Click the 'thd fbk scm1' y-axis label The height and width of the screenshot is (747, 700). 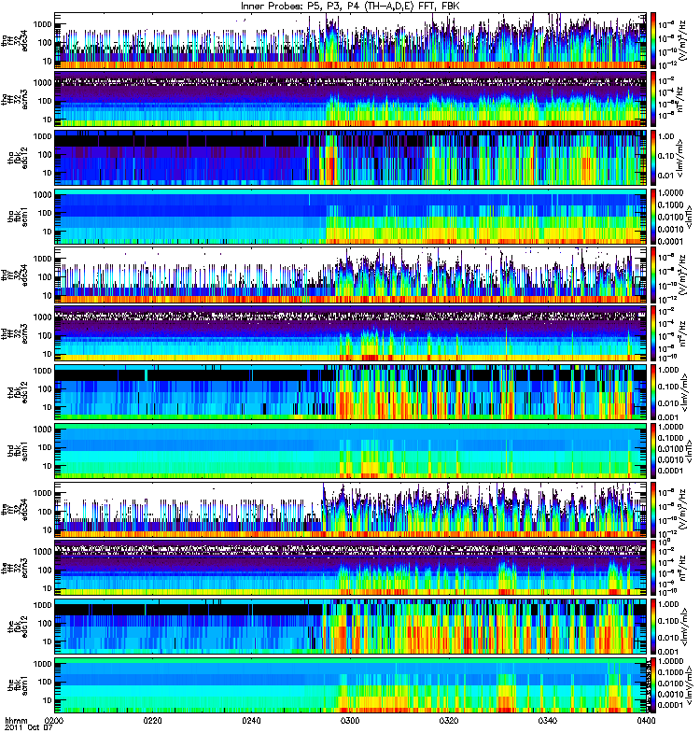point(18,451)
